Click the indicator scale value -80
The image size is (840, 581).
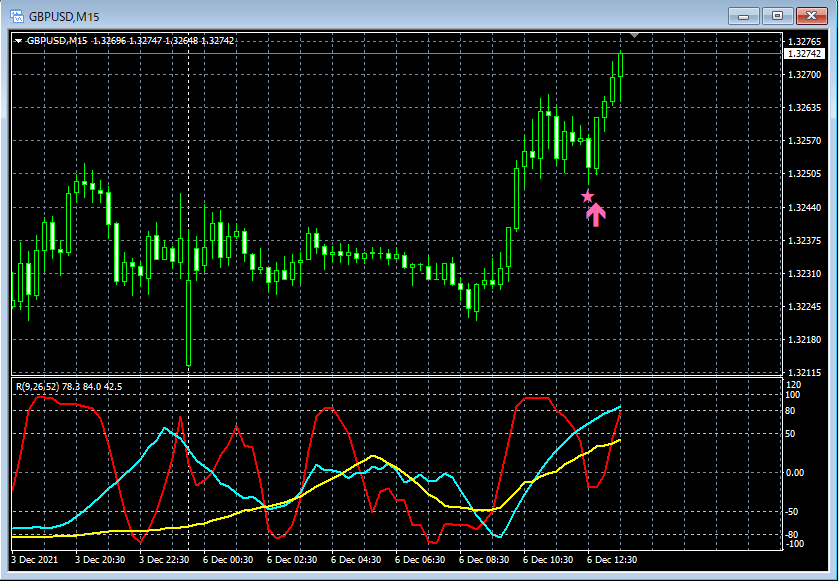coord(792,535)
